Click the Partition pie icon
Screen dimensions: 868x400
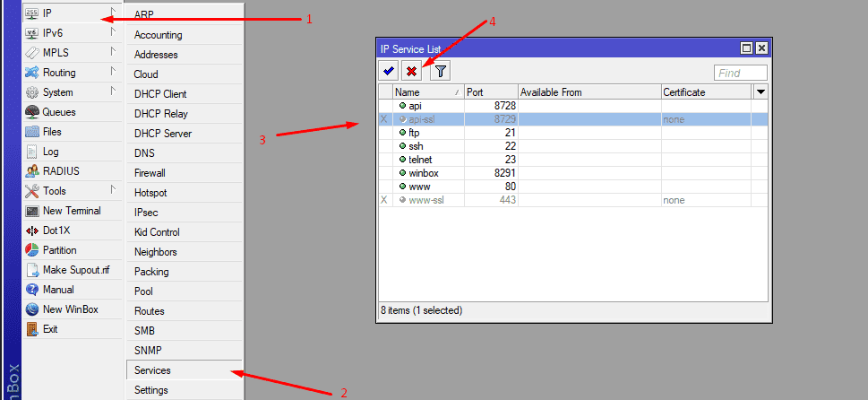[x=32, y=250]
